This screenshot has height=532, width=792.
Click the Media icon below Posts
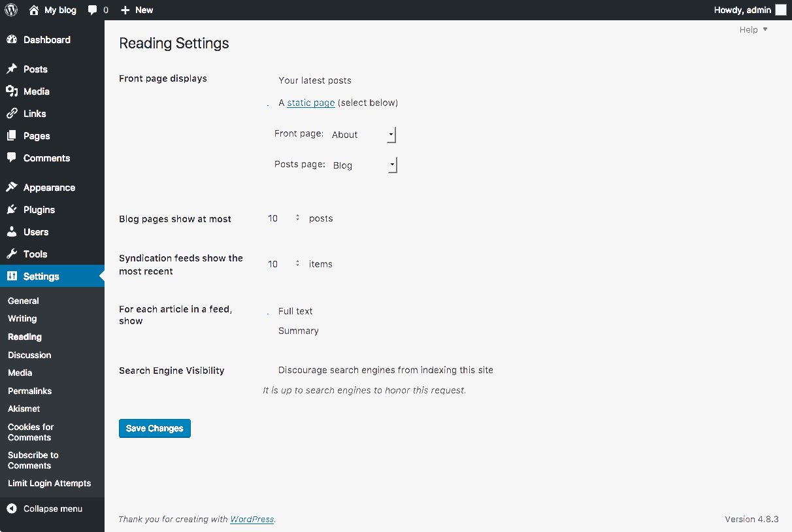12,91
